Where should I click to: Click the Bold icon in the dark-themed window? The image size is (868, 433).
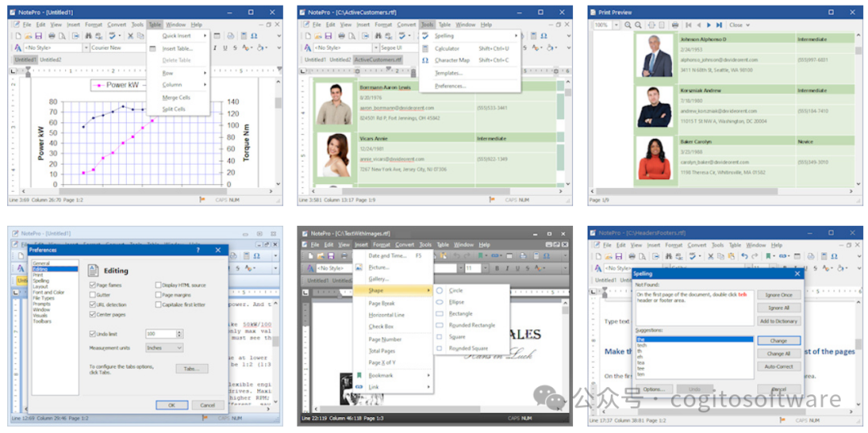(497, 268)
